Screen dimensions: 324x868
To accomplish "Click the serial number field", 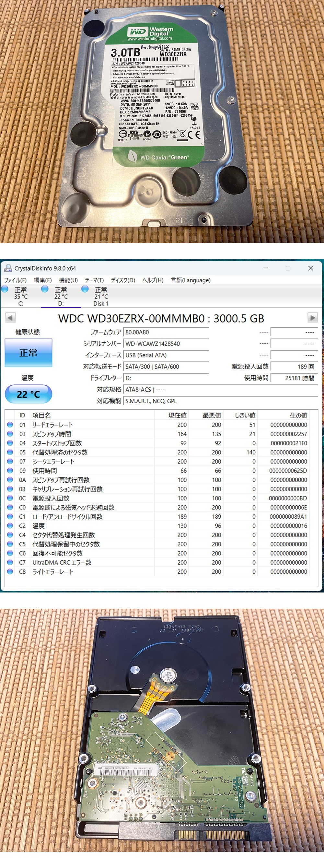I will (x=166, y=344).
